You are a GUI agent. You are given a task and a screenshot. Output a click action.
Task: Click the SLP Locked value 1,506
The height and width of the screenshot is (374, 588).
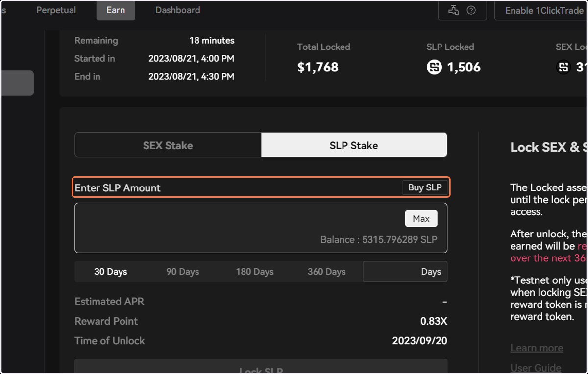pyautogui.click(x=464, y=67)
